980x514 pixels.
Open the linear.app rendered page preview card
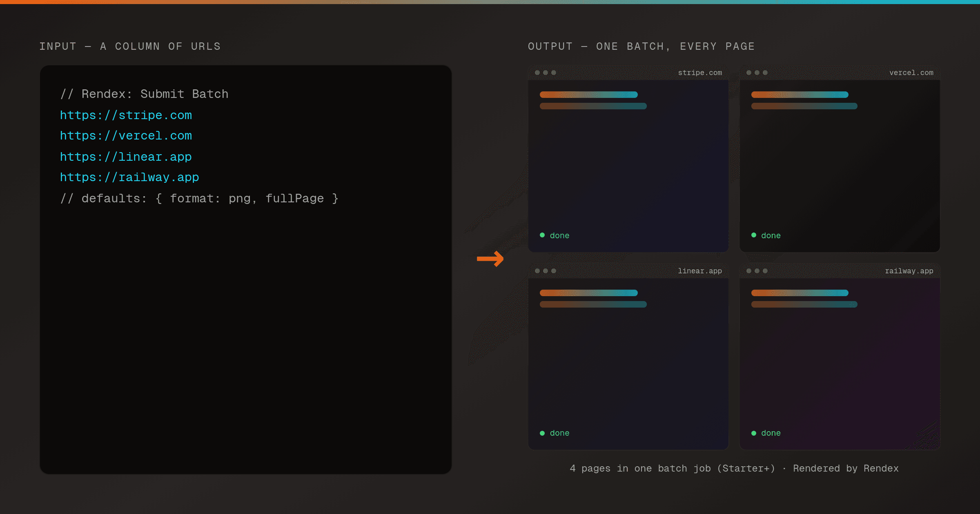(628, 357)
